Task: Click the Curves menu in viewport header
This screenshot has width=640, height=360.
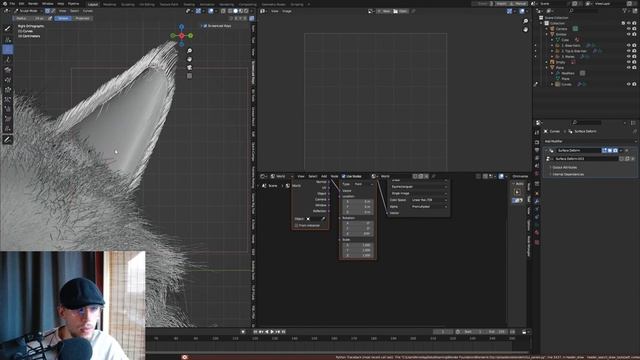Action: (88, 11)
